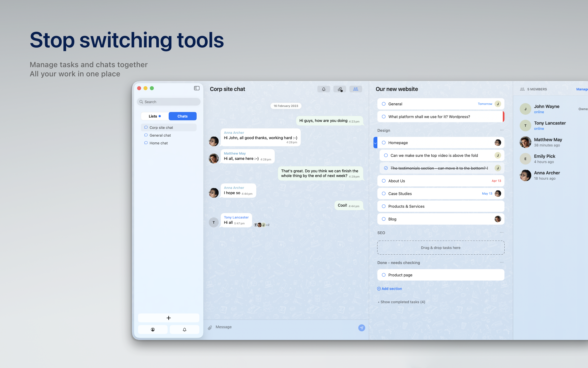Mark Products & Services task complete
This screenshot has width=588, height=368.
[x=384, y=206]
